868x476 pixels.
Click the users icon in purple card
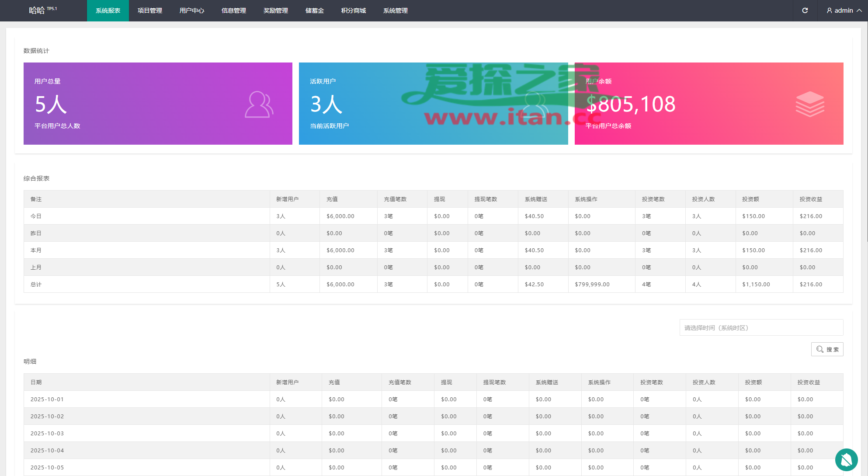click(259, 104)
